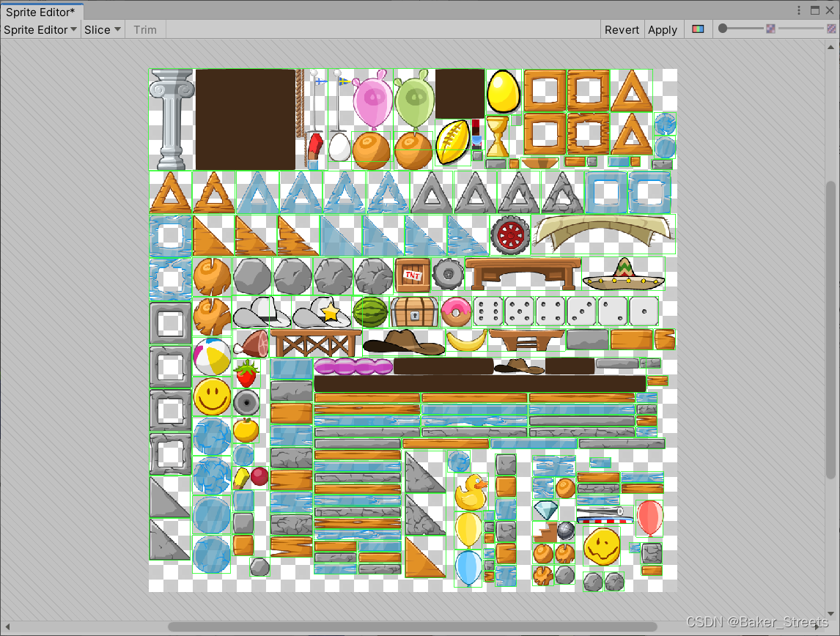Screen dimensions: 840x636
Task: Select the tattered canvas arch sprite
Action: click(604, 234)
